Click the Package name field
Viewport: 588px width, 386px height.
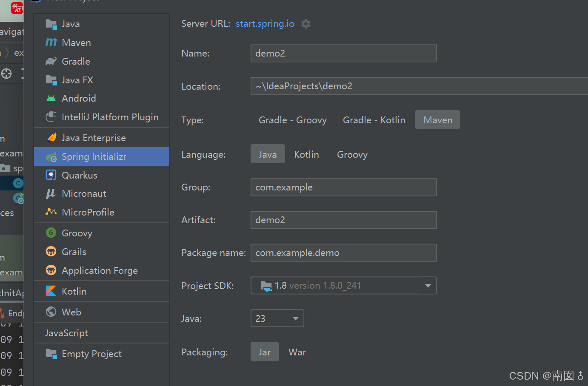343,253
